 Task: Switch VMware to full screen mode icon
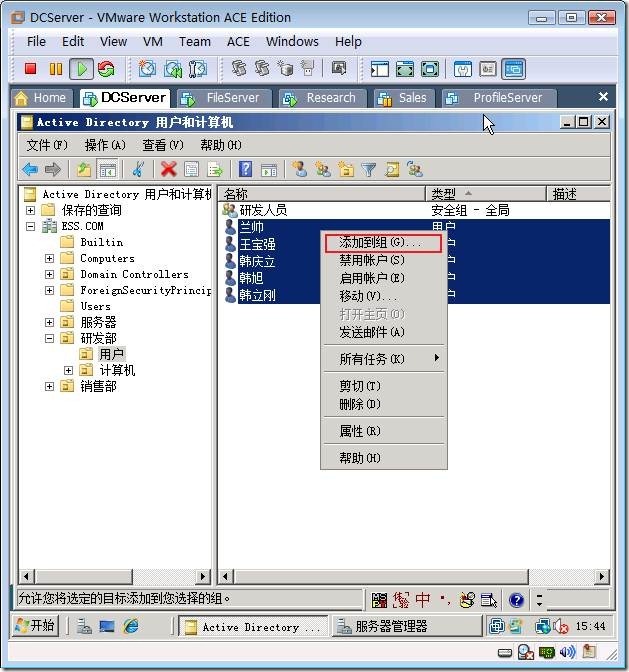point(405,69)
